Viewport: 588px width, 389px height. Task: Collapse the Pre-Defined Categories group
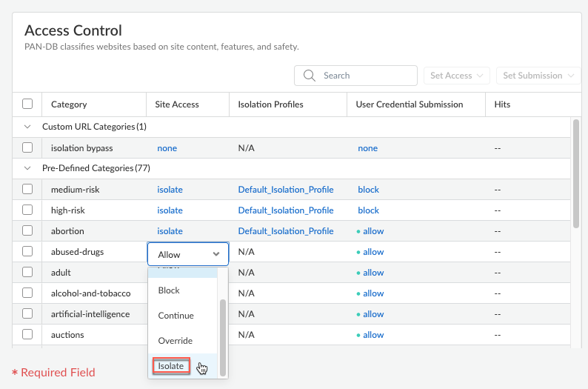coord(27,168)
